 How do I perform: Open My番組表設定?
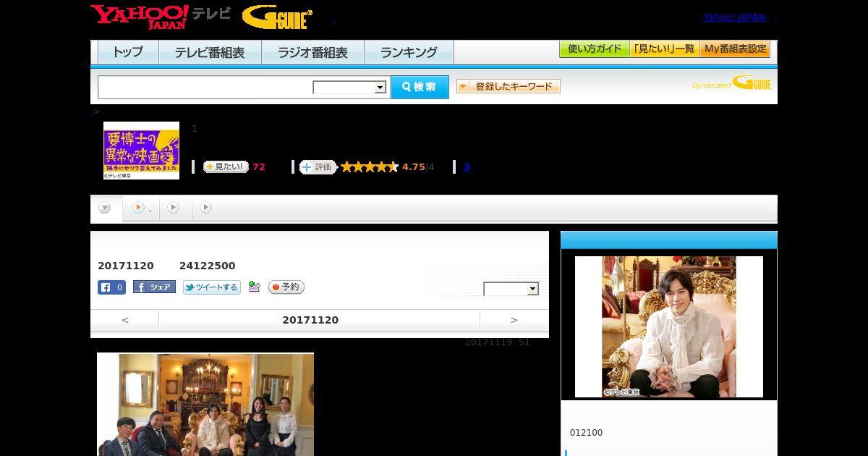[735, 49]
